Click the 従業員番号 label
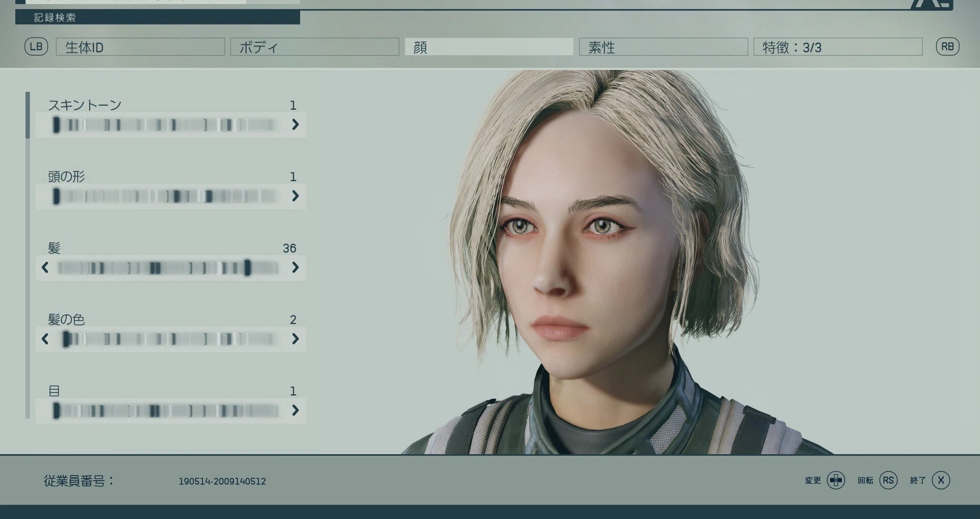Screen dimensions: 980x519 click(x=79, y=481)
